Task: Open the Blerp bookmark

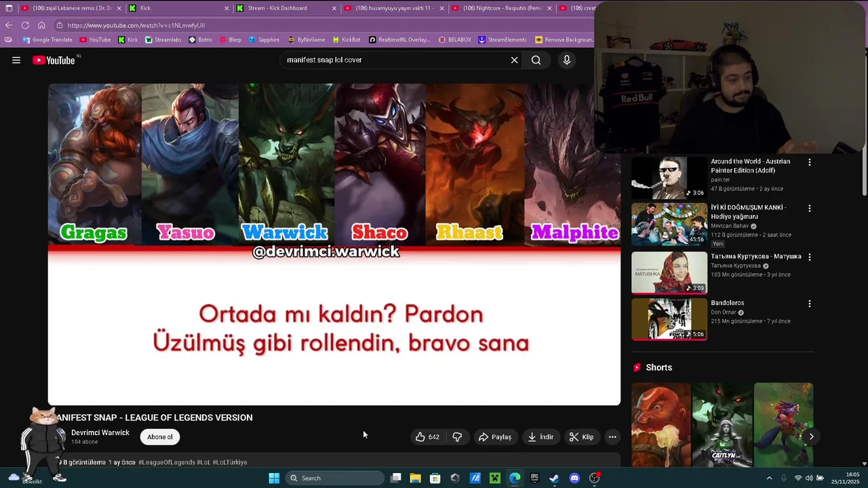Action: [x=230, y=40]
